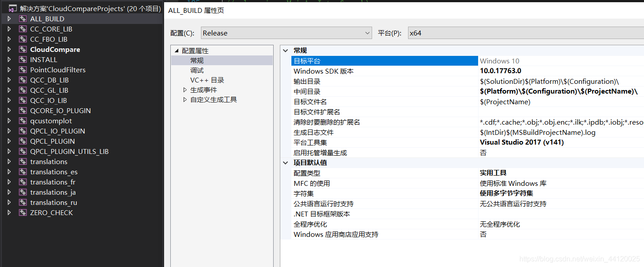Screen dimensions: 644x267
Task: Click the CC_FBO_LIB project icon
Action: pyautogui.click(x=23, y=39)
